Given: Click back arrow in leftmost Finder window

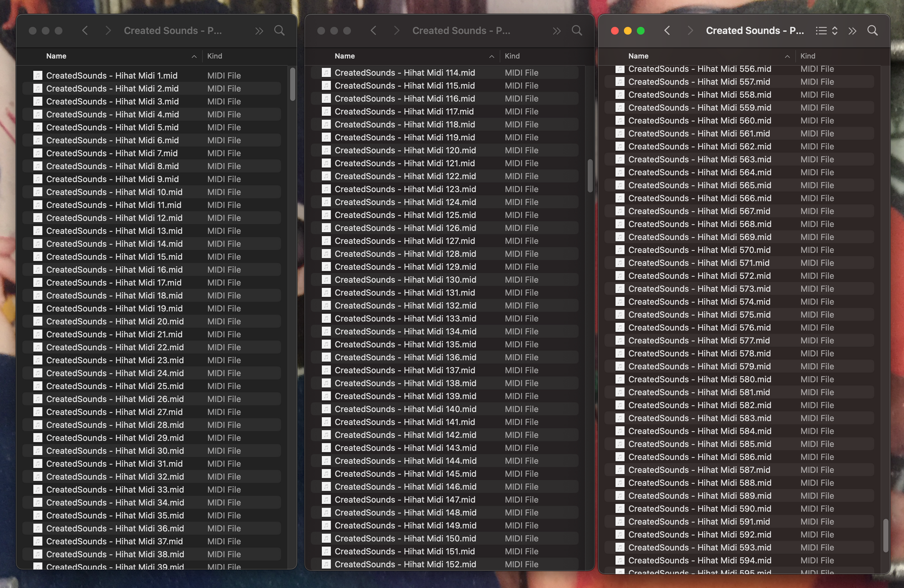Looking at the screenshot, I should 85,30.
